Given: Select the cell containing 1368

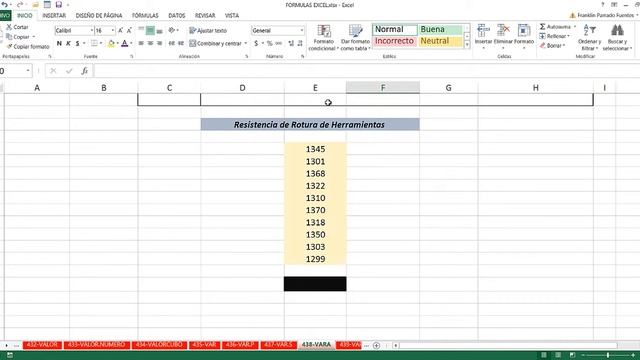Looking at the screenshot, I should [x=315, y=173].
